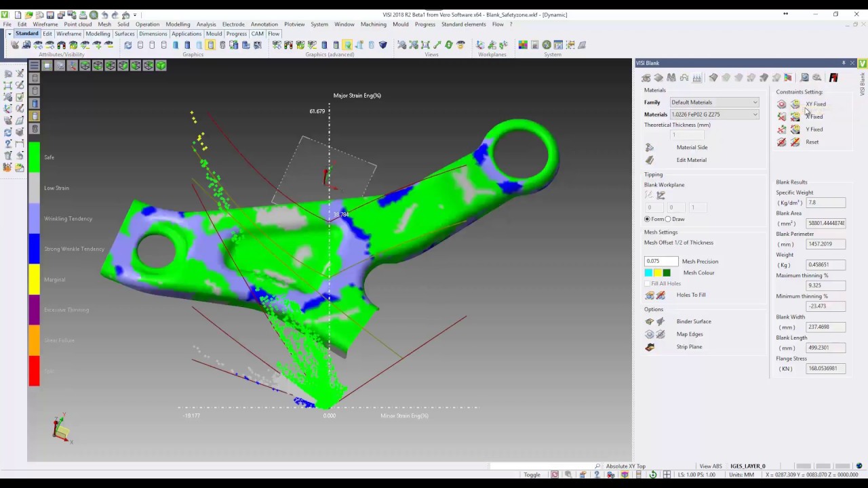The width and height of the screenshot is (868, 488).
Task: Click the refresh icon in the Graphics group
Action: coord(127,45)
